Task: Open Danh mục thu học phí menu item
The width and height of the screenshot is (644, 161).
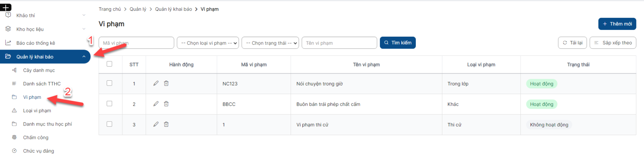Action: point(47,124)
